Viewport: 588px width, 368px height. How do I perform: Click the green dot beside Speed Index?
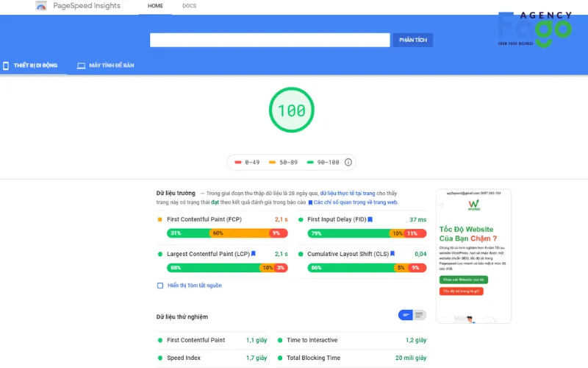[x=160, y=358]
